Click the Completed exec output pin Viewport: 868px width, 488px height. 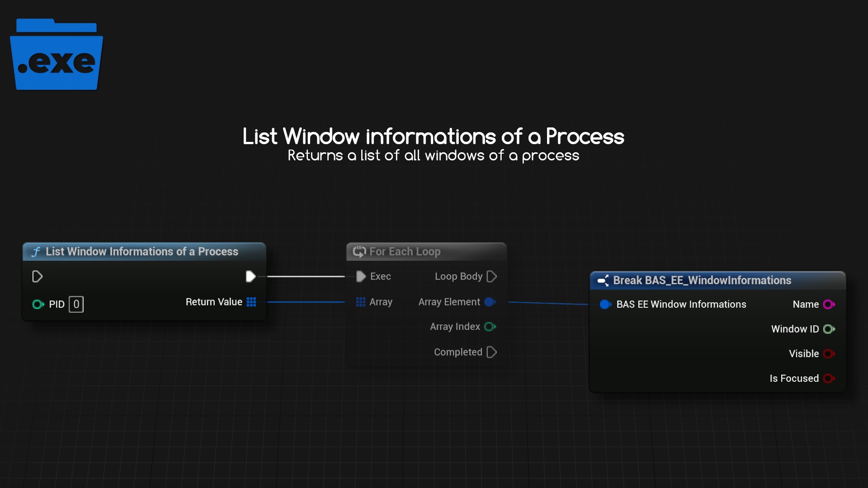[x=492, y=352]
